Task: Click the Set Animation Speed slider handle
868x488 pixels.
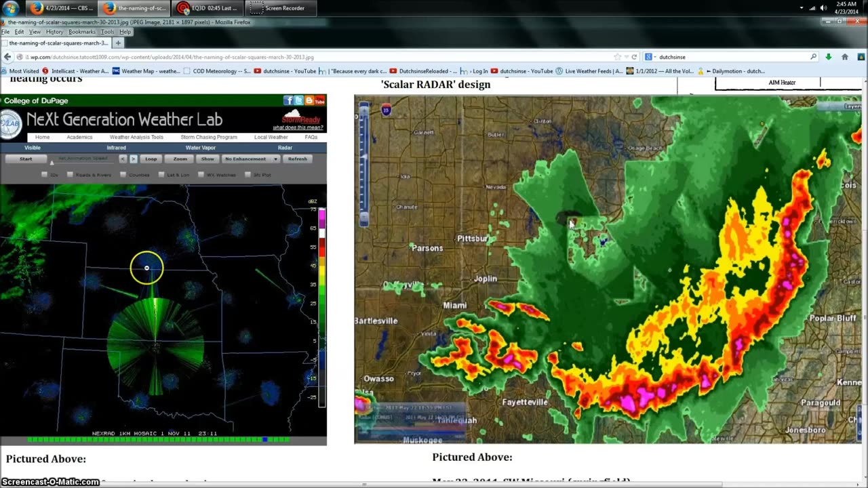Action: click(52, 162)
